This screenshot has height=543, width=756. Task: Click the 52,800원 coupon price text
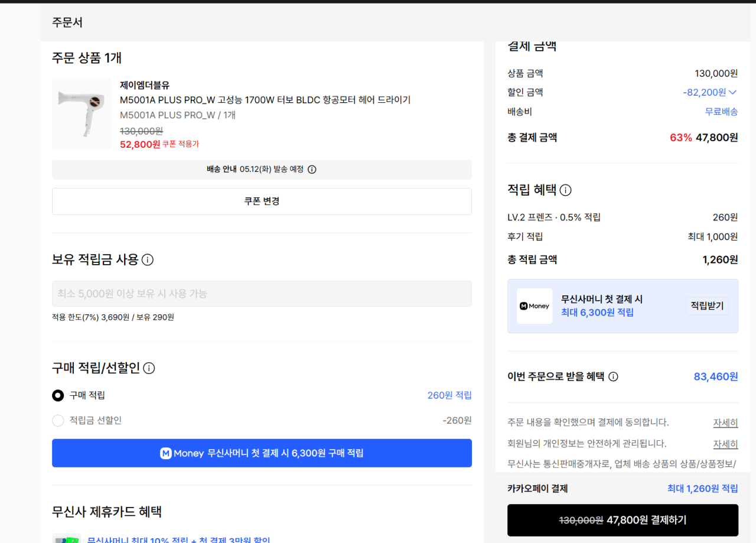tap(140, 144)
